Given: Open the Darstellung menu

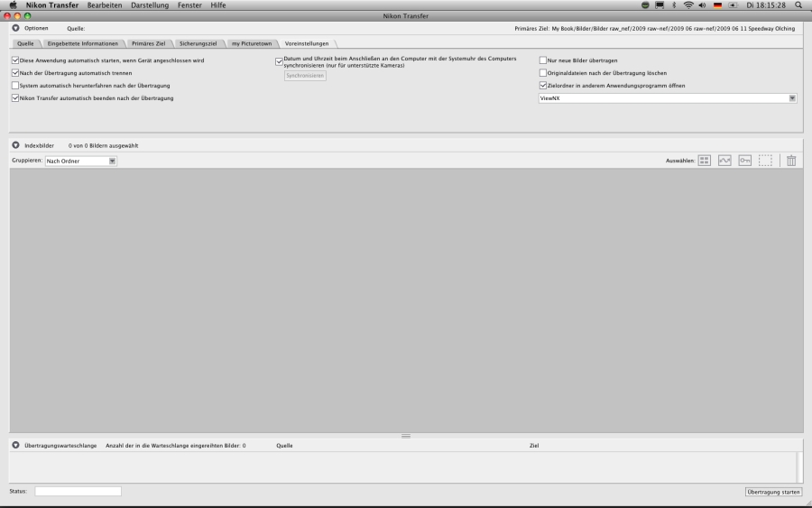Looking at the screenshot, I should (150, 5).
